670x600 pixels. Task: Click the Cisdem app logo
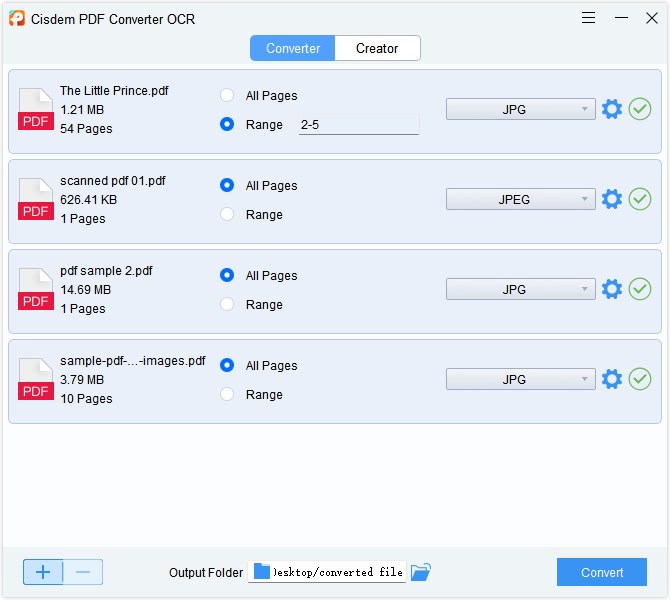[x=17, y=18]
